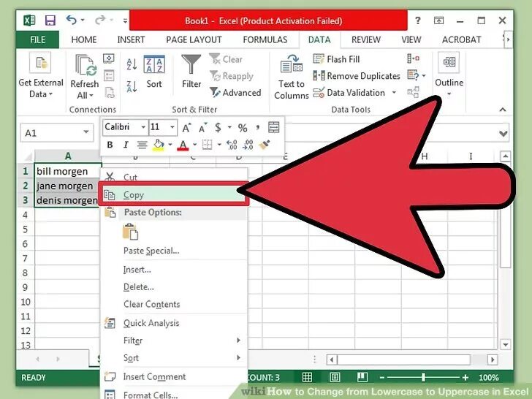
Task: Select column A header
Action: pos(68,156)
